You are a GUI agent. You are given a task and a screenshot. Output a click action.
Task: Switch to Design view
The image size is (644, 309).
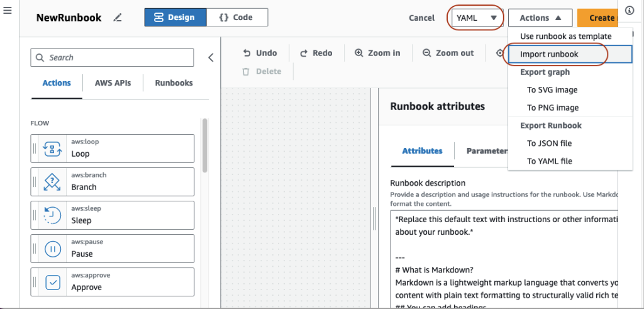coord(175,17)
